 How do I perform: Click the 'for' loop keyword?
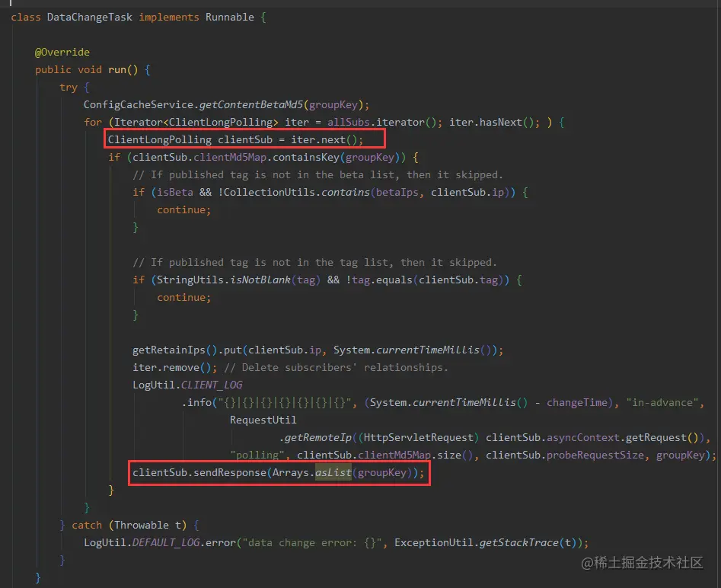(x=92, y=122)
